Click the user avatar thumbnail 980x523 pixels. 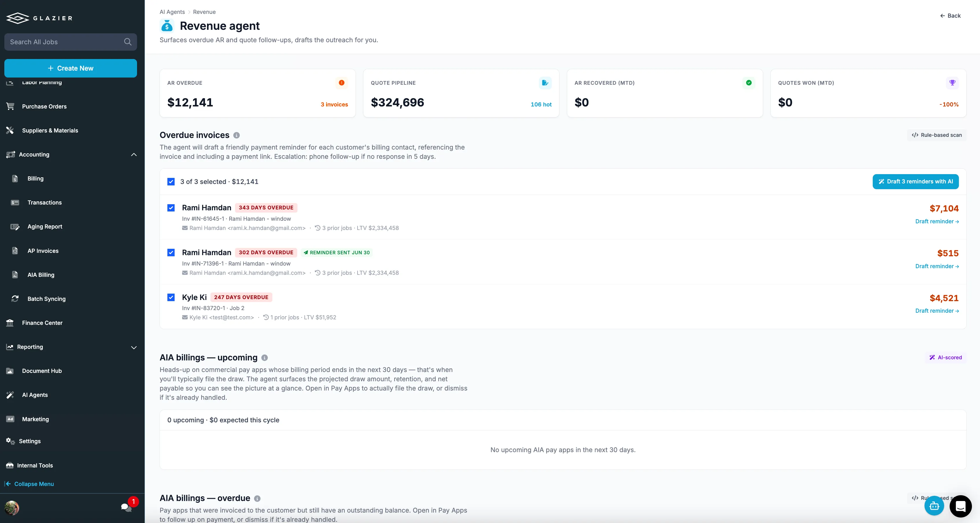tap(12, 508)
